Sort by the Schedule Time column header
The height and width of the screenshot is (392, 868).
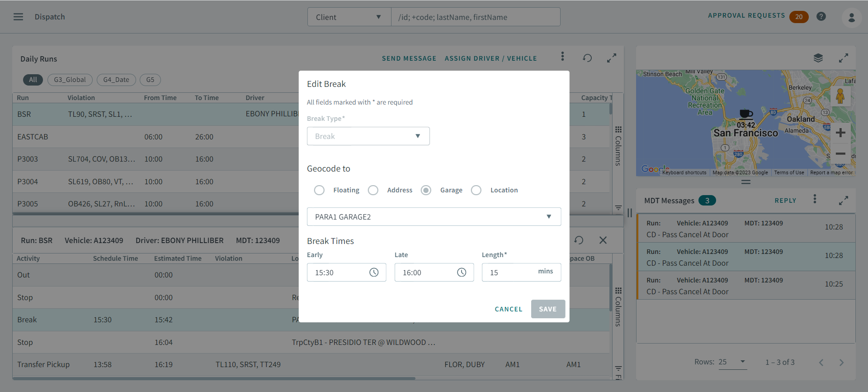coord(115,258)
